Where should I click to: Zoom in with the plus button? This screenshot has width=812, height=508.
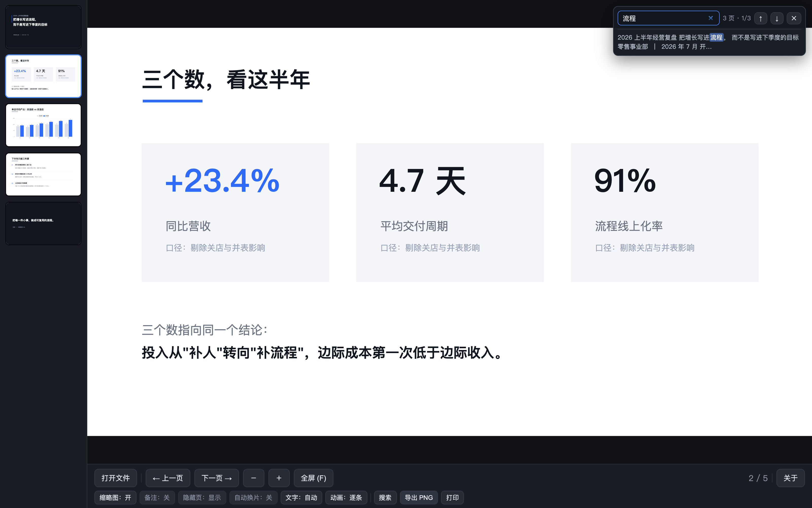pos(279,478)
